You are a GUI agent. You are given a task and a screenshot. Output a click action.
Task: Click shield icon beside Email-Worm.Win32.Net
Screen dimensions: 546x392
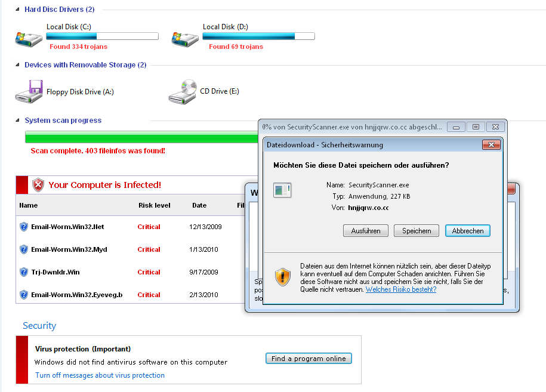(x=24, y=227)
